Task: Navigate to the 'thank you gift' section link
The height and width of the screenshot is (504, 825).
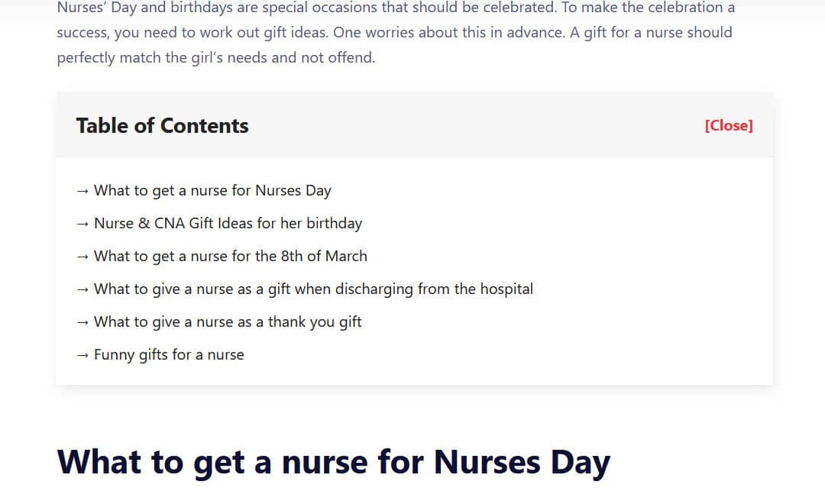Action: tap(228, 322)
